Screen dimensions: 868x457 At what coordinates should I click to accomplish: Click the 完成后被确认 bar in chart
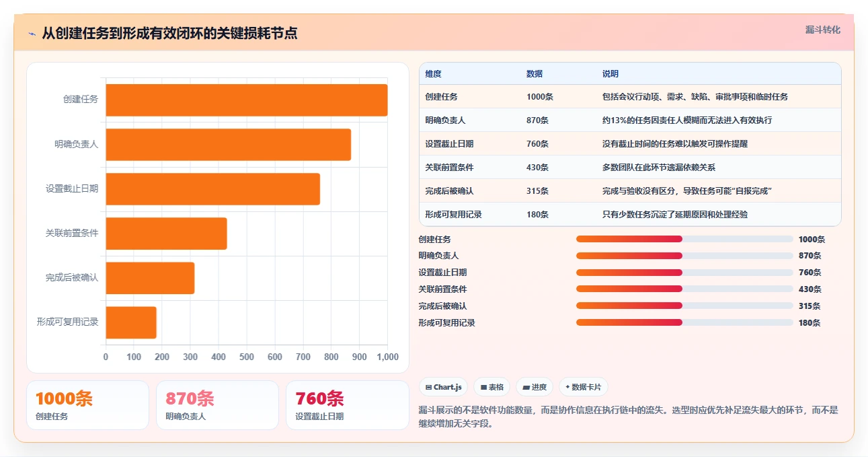point(150,278)
